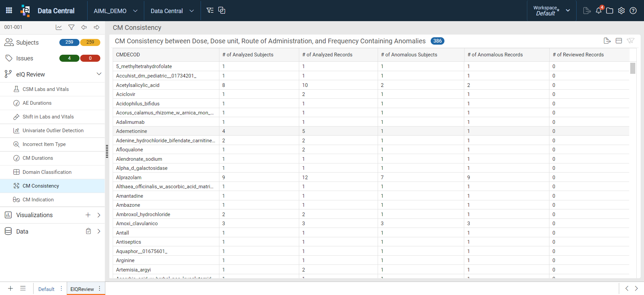Click the line chart icon beside 001-001
644x295 pixels.
click(x=59, y=27)
